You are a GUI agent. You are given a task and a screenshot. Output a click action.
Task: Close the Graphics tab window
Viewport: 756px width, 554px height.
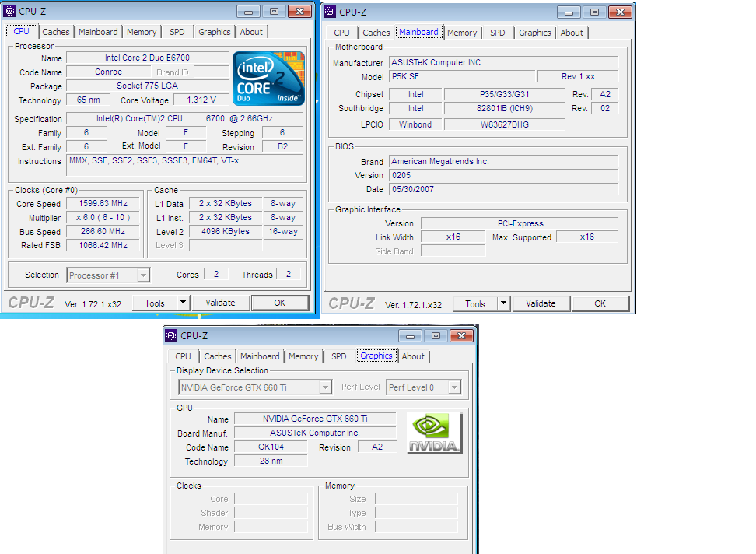[x=461, y=335]
